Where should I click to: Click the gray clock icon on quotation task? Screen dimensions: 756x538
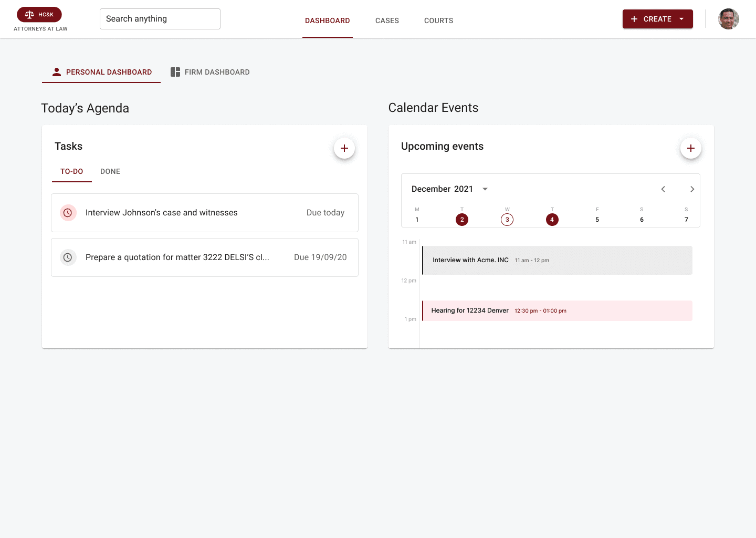68,257
